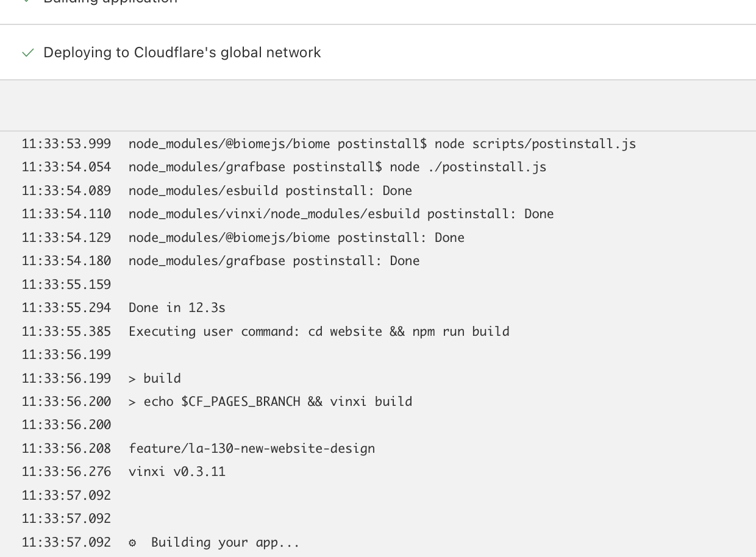
Task: Select the 11:33:55.159 timestamp
Action: coord(66,285)
